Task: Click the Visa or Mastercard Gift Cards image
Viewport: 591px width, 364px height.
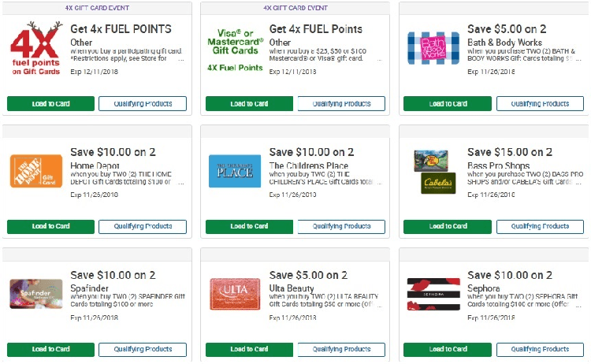Action: click(x=235, y=50)
